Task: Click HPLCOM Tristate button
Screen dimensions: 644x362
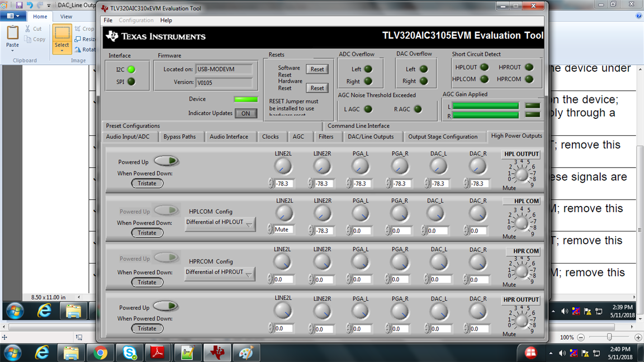Action: [147, 233]
